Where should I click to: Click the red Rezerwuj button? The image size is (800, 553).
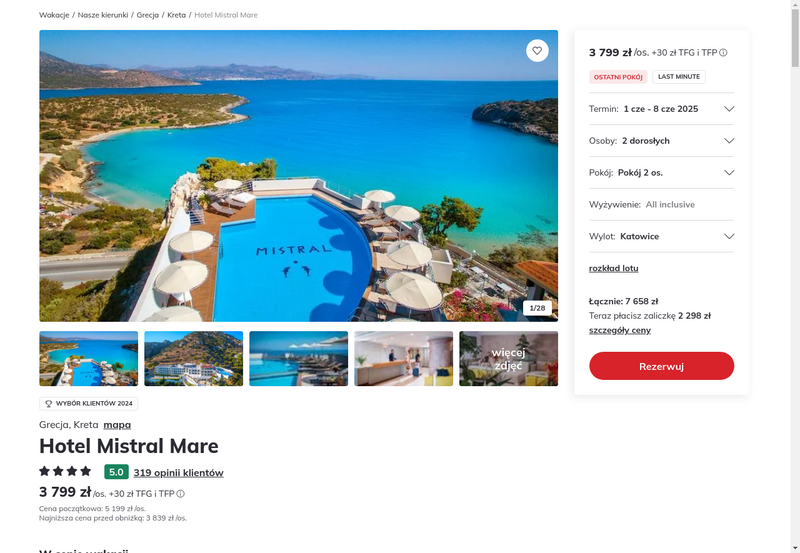[x=661, y=366]
